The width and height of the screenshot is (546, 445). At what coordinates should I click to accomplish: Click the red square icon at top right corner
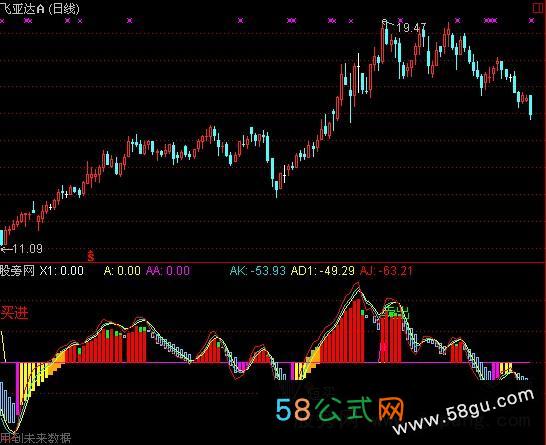point(539,8)
